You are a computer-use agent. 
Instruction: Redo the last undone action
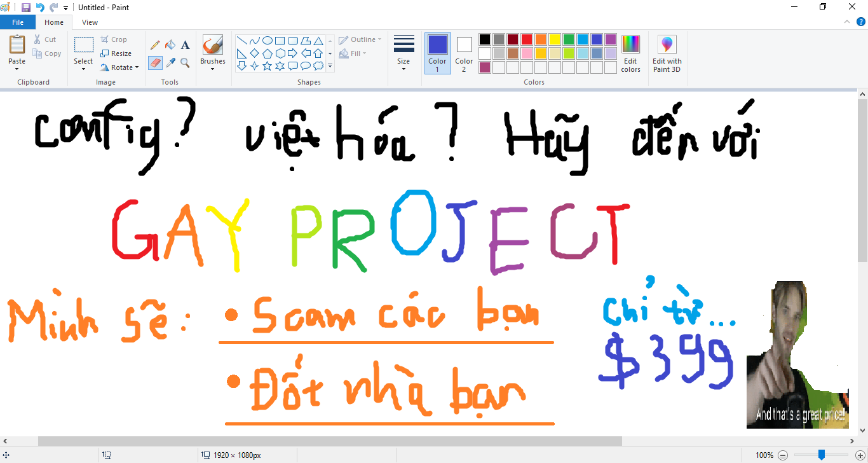[x=53, y=8]
